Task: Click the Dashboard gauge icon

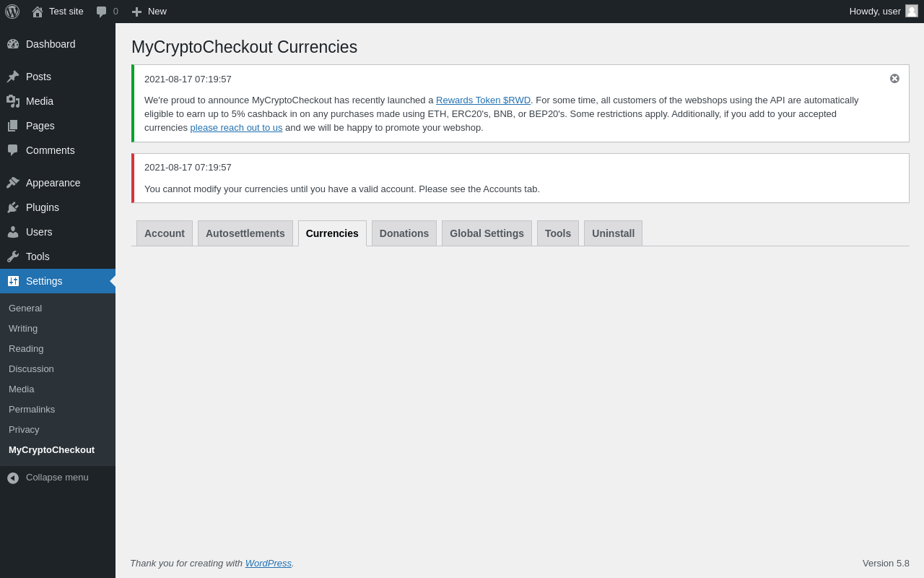Action: [13, 44]
